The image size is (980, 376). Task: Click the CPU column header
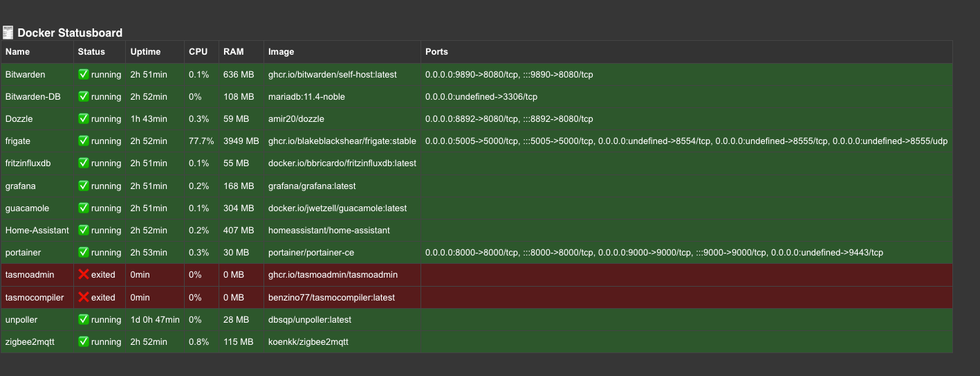[x=198, y=52]
